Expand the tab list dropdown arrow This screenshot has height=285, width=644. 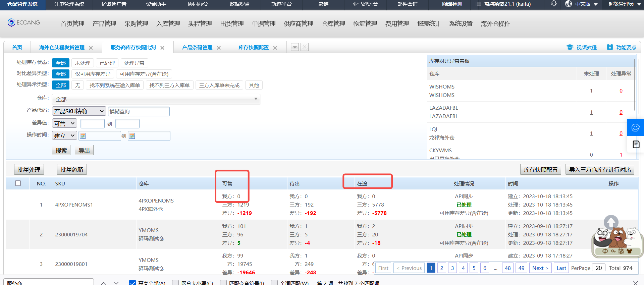point(295,47)
